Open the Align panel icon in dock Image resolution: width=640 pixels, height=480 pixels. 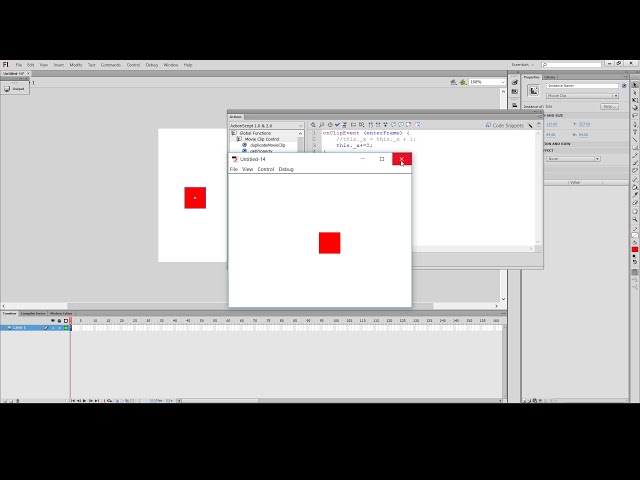click(x=515, y=105)
